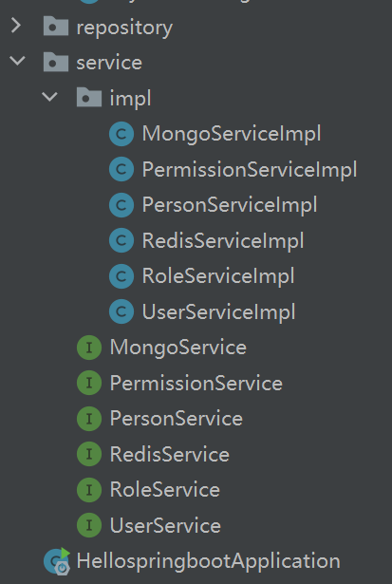Screen dimensions: 392x584
Task: Select PermissionService interface file
Action: point(196,384)
